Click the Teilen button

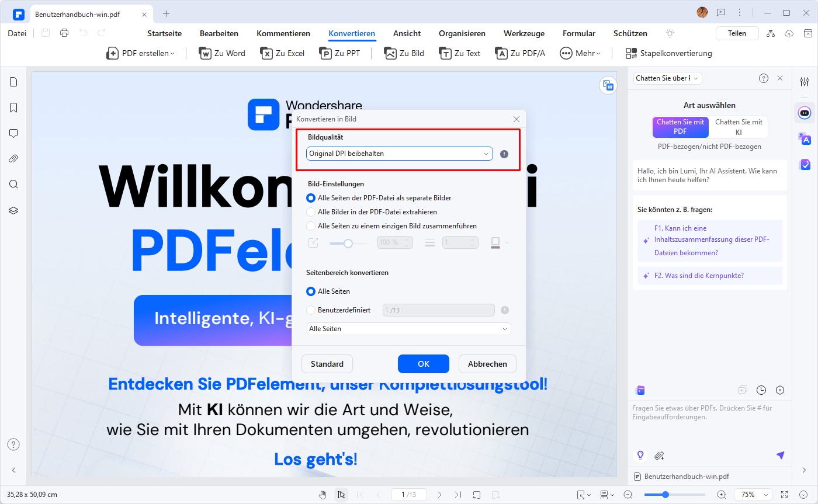pyautogui.click(x=737, y=33)
